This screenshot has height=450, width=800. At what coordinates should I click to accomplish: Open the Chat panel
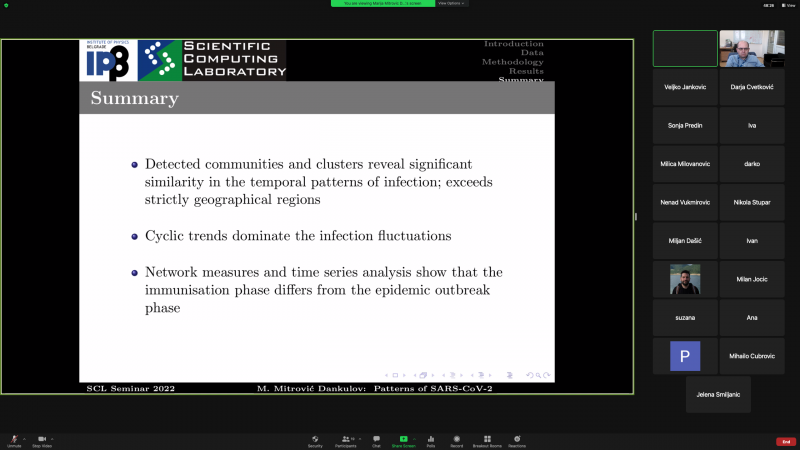click(376, 441)
